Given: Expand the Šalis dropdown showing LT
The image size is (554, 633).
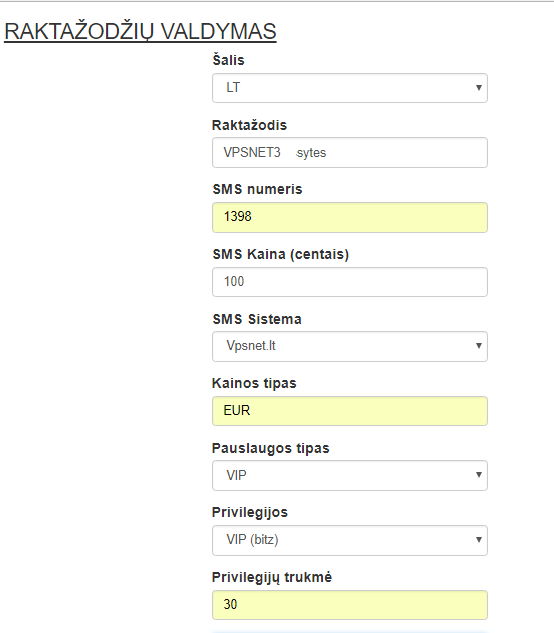Looking at the screenshot, I should point(350,88).
